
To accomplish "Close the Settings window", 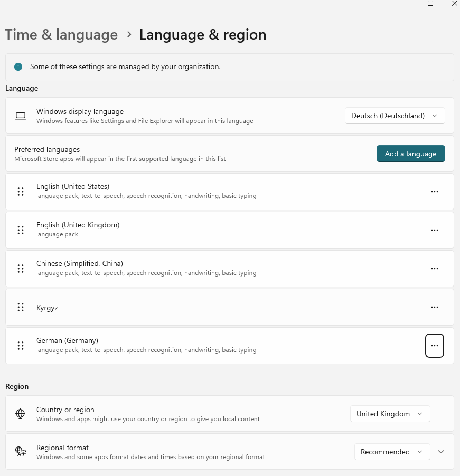I will coord(455,3).
